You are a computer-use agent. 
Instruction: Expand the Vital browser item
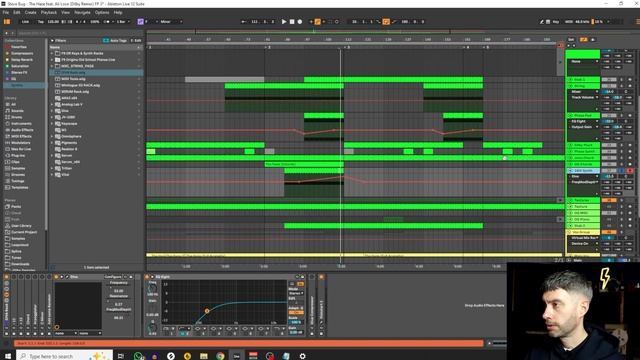52,175
